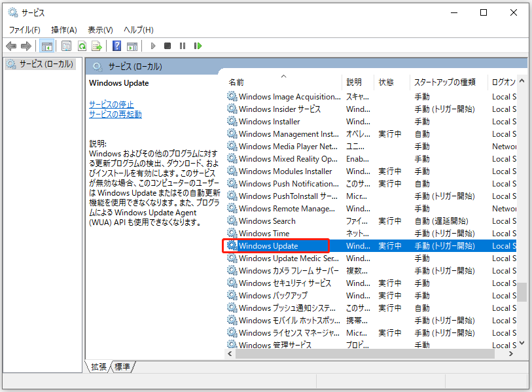
Task: Click the horizontal scrollbar right arrow
Action: pos(511,353)
